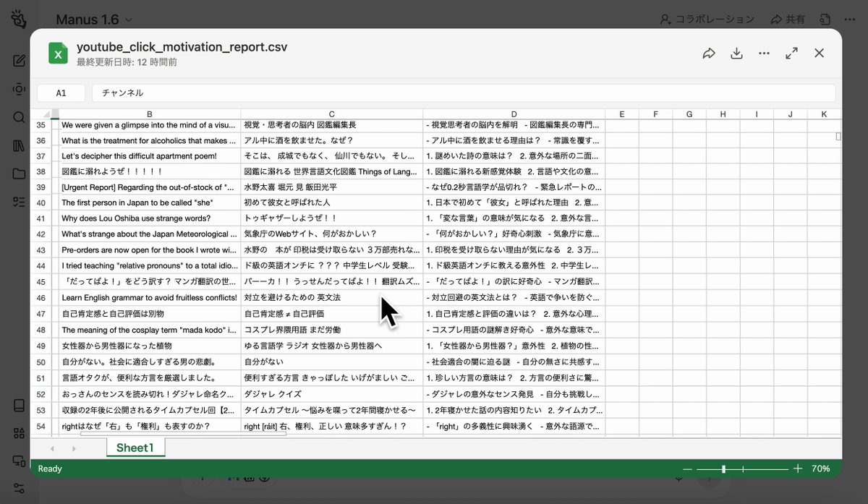
Task: Click cell "対立を避けるための 英文法"
Action: (x=332, y=298)
